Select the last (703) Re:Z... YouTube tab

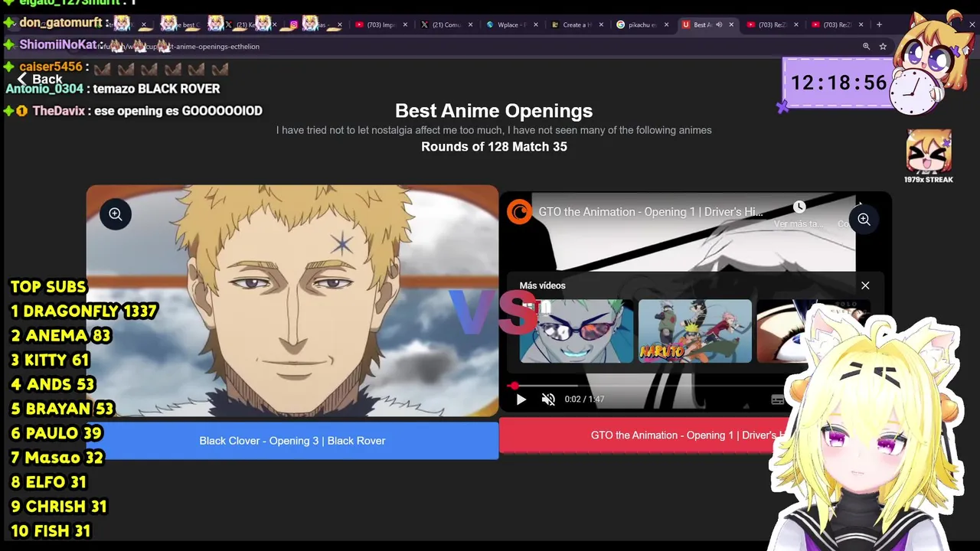(837, 24)
